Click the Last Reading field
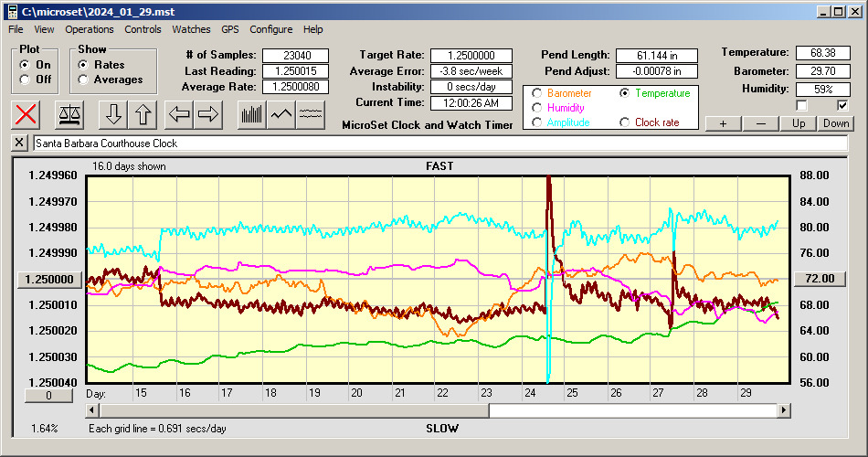Viewport: 868px width, 457px height. 296,71
